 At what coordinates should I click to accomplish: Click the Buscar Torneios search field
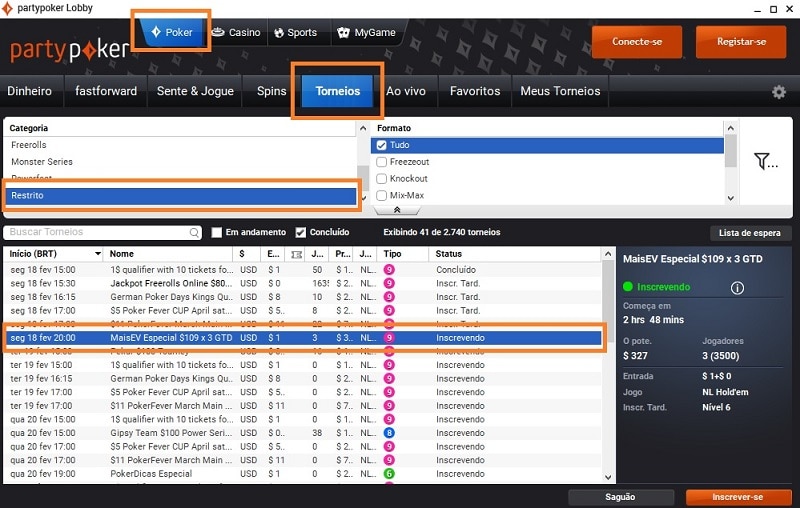[x=102, y=233]
